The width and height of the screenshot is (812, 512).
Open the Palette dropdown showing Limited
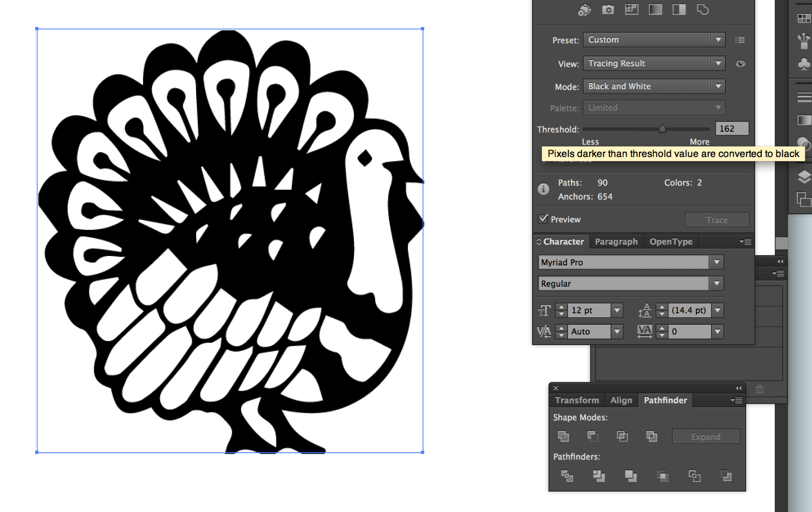click(x=654, y=108)
